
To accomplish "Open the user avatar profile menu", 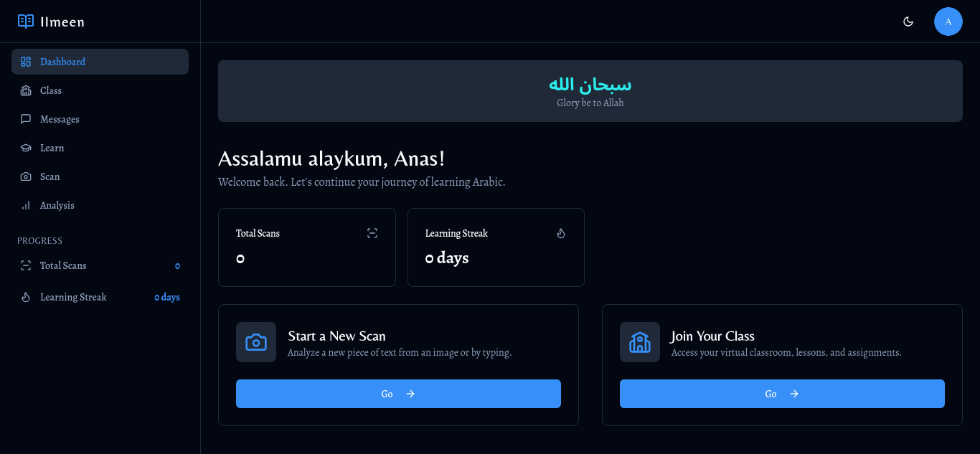I will coord(948,22).
